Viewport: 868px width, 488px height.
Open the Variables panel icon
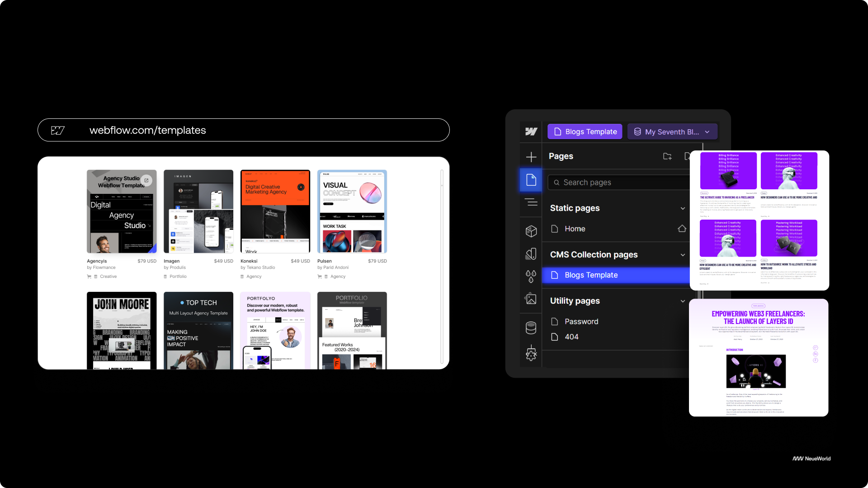pos(531,254)
